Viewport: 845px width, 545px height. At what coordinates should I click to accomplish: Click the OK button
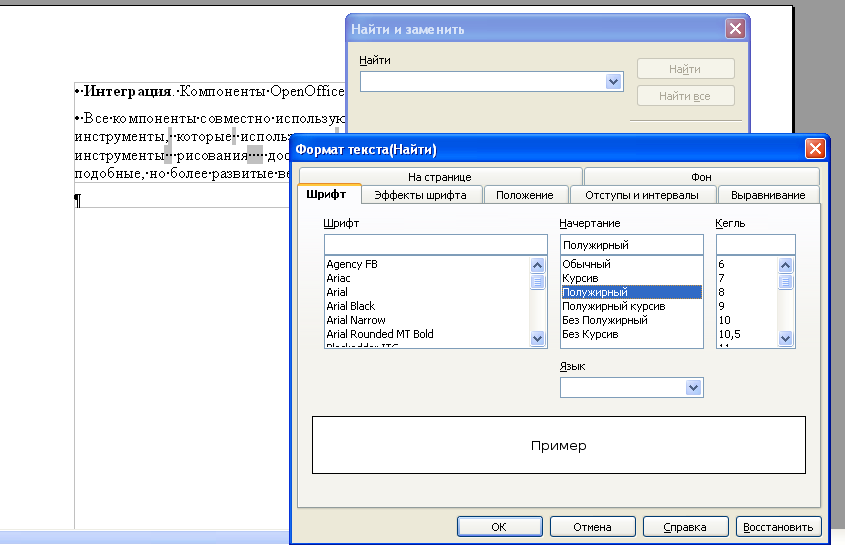(500, 527)
